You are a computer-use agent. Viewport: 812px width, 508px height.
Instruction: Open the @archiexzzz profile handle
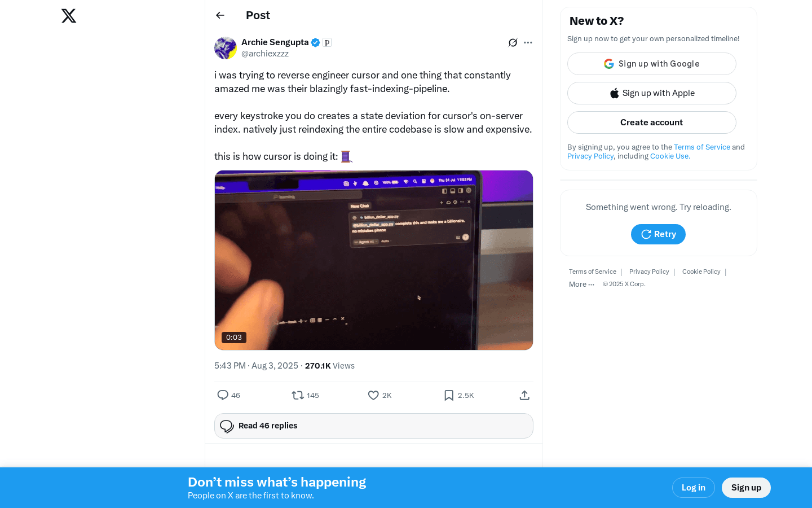[x=265, y=54]
